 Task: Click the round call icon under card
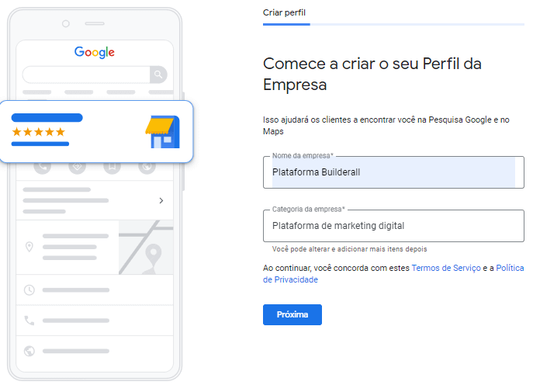click(x=43, y=167)
